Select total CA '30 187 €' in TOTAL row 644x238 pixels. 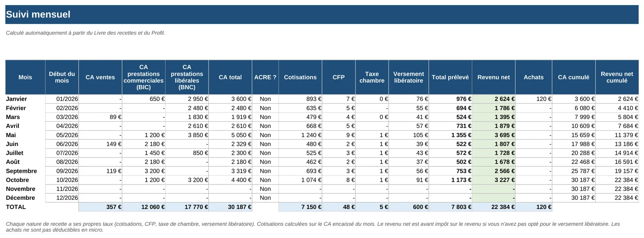230,207
